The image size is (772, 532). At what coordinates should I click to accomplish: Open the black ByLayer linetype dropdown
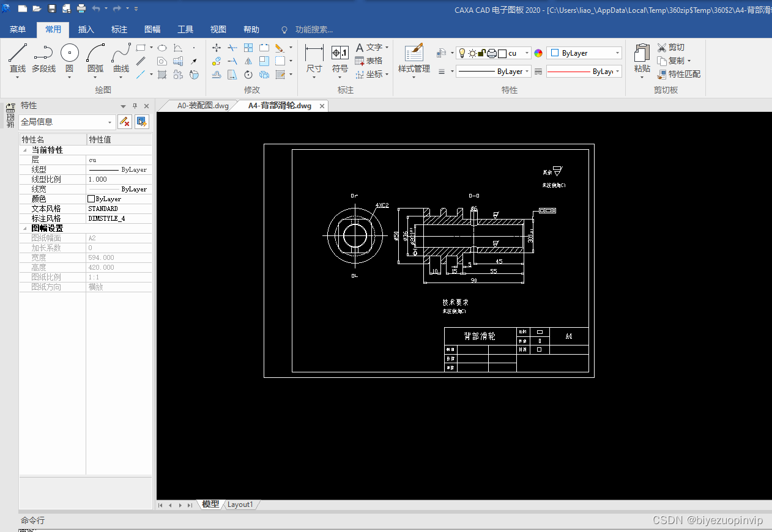pyautogui.click(x=528, y=72)
